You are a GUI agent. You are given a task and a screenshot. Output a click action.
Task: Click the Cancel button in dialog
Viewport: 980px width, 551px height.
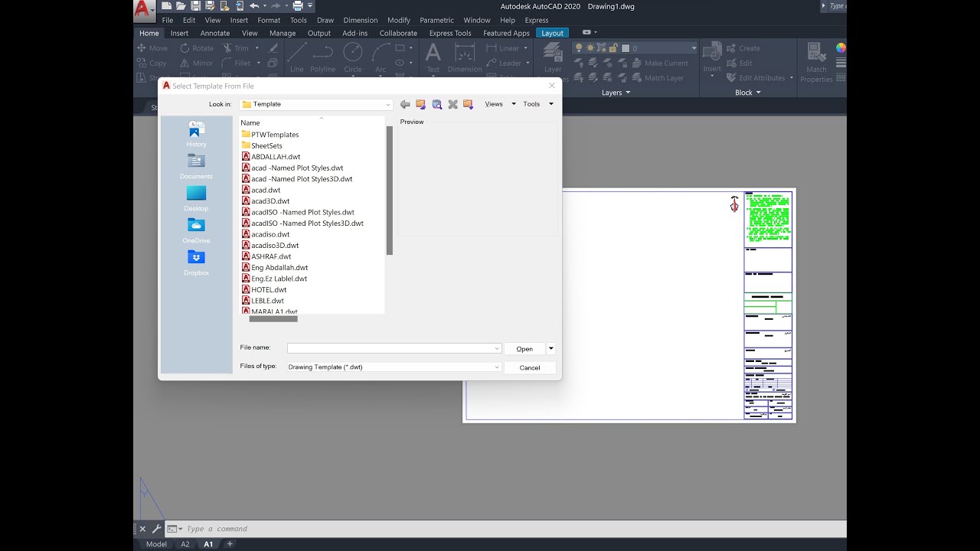[530, 367]
